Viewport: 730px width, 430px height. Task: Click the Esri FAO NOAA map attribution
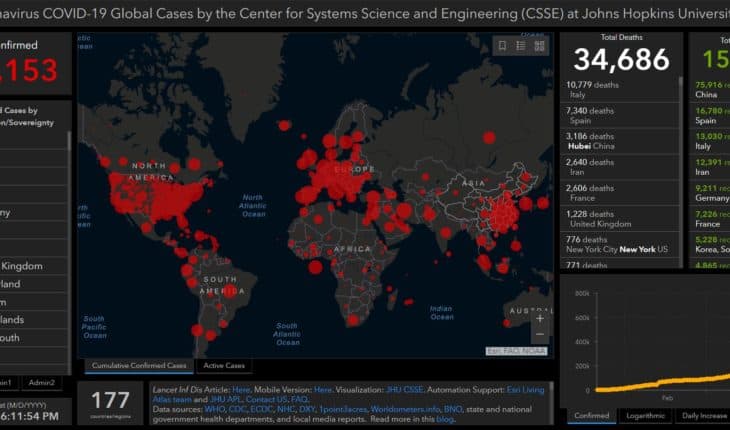[517, 351]
